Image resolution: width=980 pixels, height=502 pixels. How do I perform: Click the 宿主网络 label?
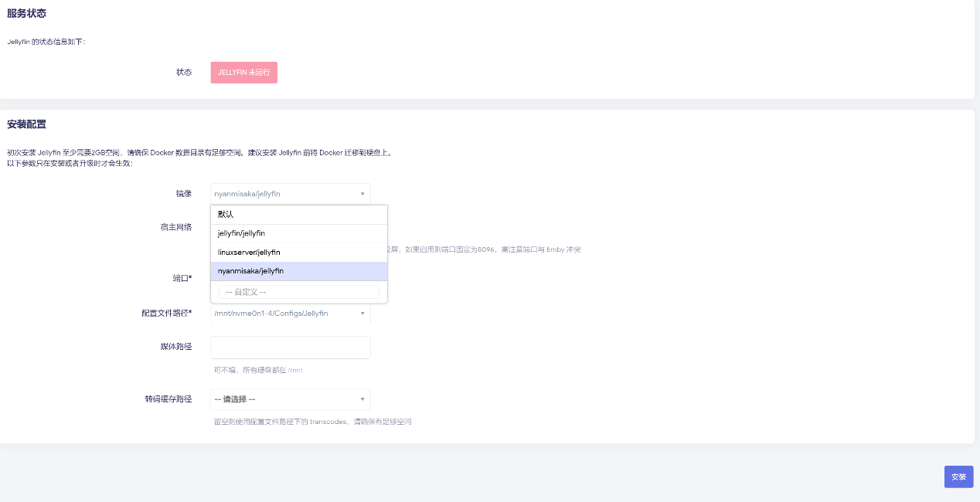click(175, 227)
